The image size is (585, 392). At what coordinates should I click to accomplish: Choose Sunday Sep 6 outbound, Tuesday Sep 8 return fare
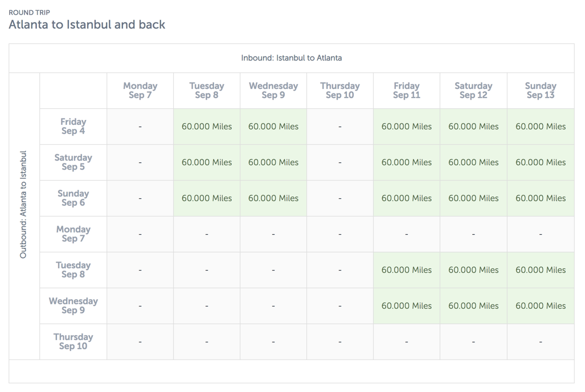tap(207, 198)
